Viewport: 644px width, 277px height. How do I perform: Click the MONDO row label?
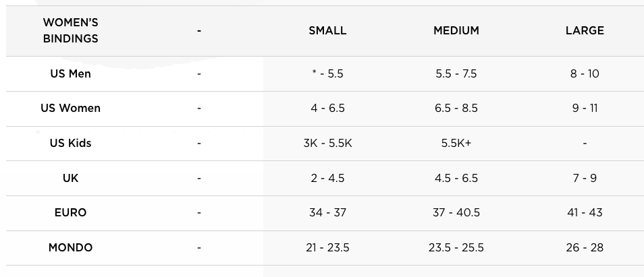click(x=71, y=247)
